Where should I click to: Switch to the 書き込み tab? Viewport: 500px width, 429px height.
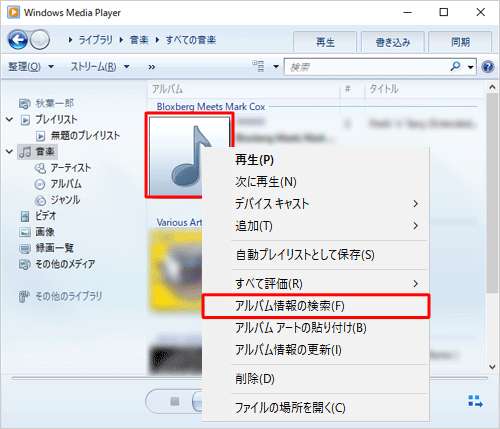(x=393, y=42)
